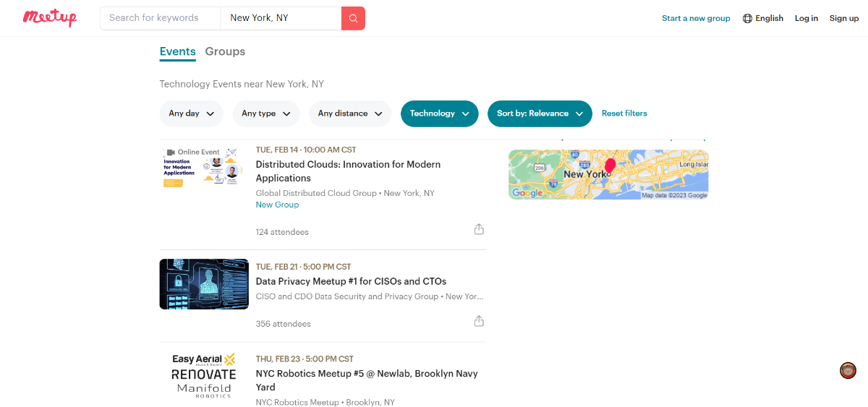Image resolution: width=868 pixels, height=407 pixels.
Task: Click the red search magnifier button
Action: (x=353, y=18)
